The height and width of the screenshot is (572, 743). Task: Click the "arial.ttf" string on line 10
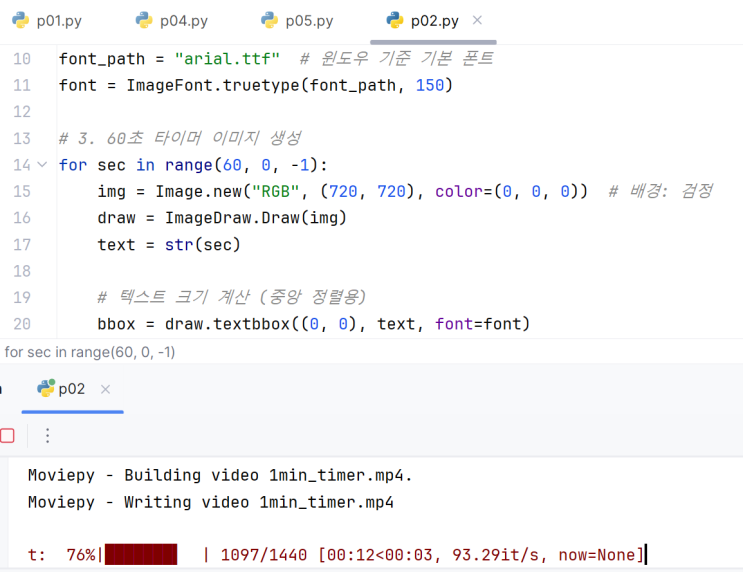pyautogui.click(x=227, y=59)
